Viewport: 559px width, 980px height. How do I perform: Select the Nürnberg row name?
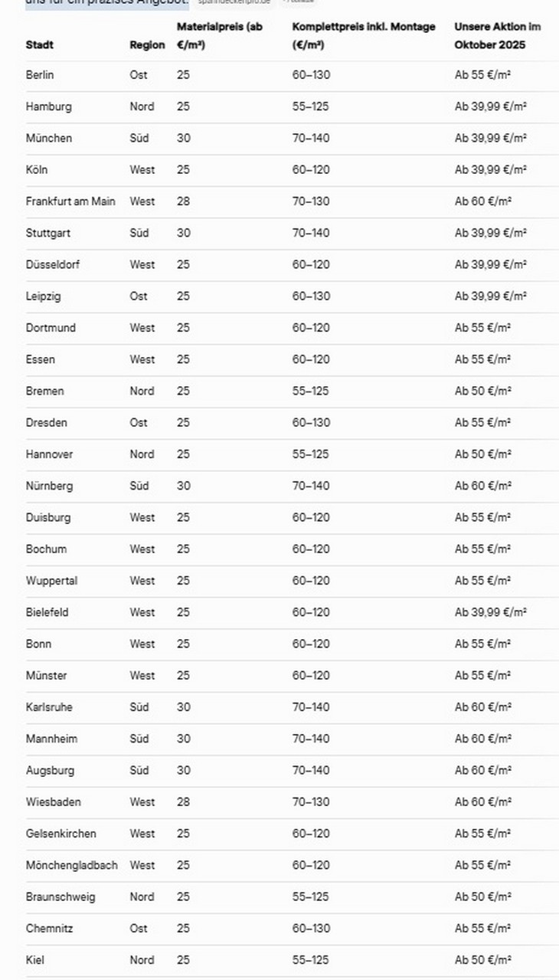(x=50, y=486)
